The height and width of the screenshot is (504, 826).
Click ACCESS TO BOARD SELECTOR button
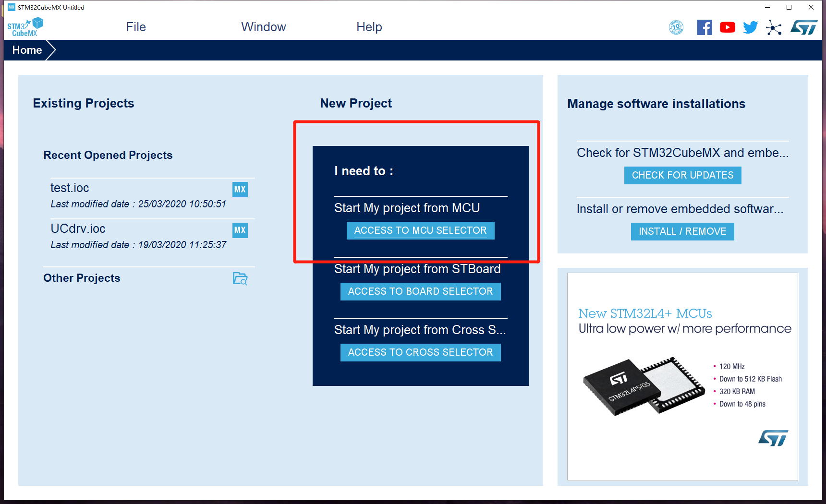(421, 291)
